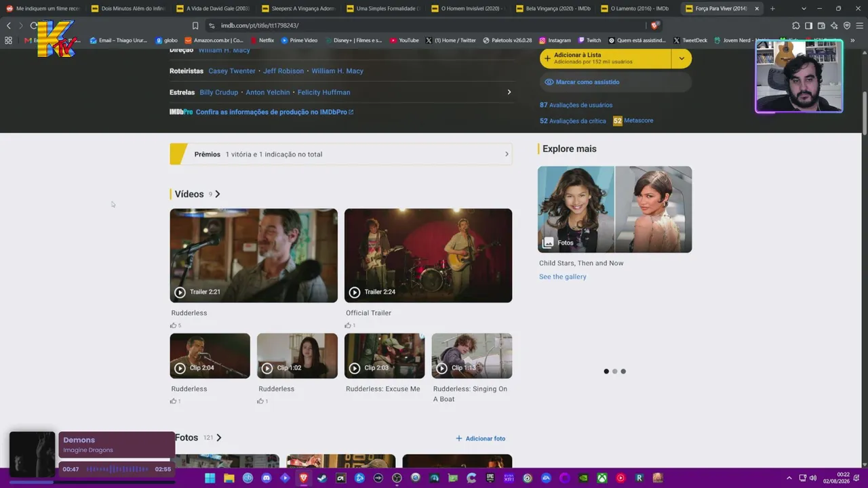This screenshot has height=488, width=868.
Task: Open Billy Crudup's page
Action: pos(219,92)
